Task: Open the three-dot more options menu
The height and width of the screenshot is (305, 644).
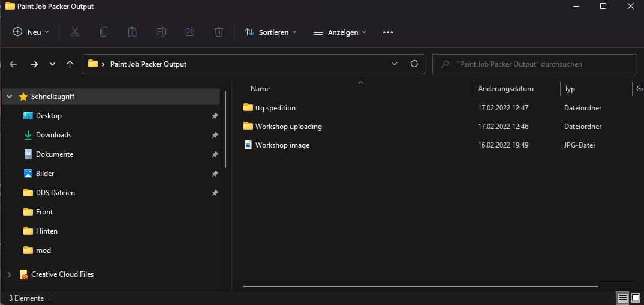Action: 388,32
